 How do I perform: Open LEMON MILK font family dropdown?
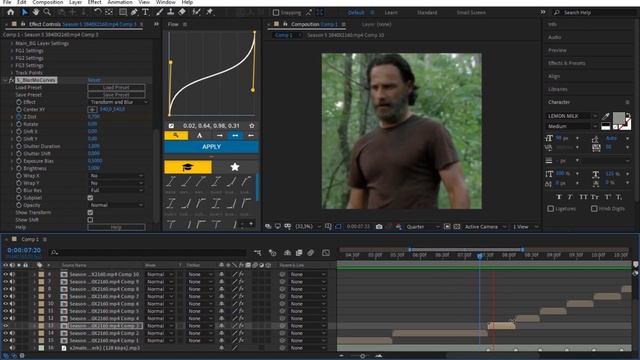click(x=572, y=116)
